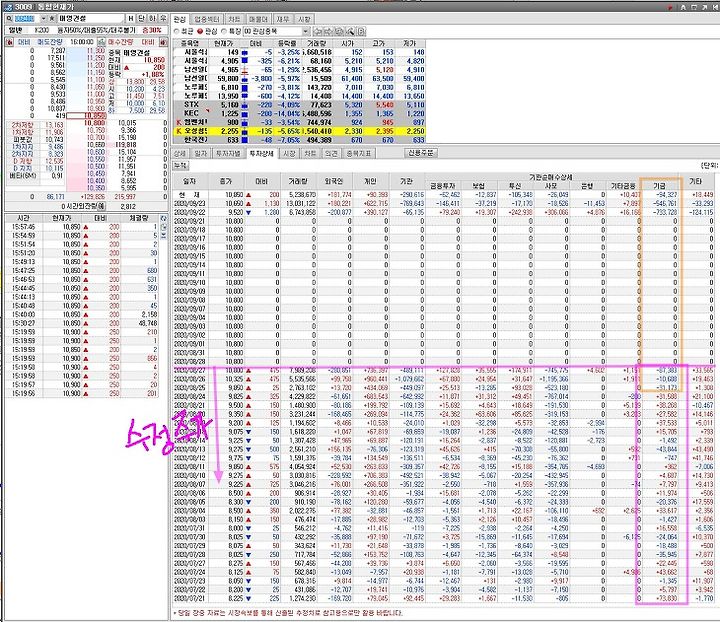The height and width of the screenshot is (622, 720).
Task: Click the 증30% margin label
Action: point(152,30)
